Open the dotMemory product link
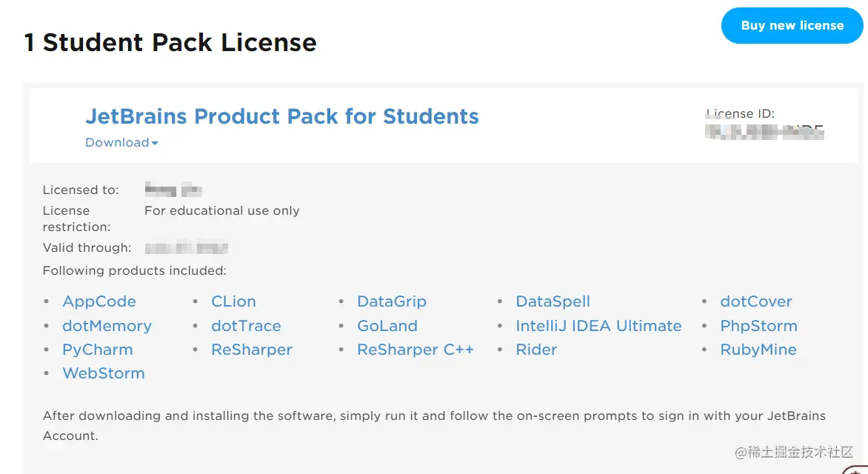The image size is (868, 474). coord(107,326)
